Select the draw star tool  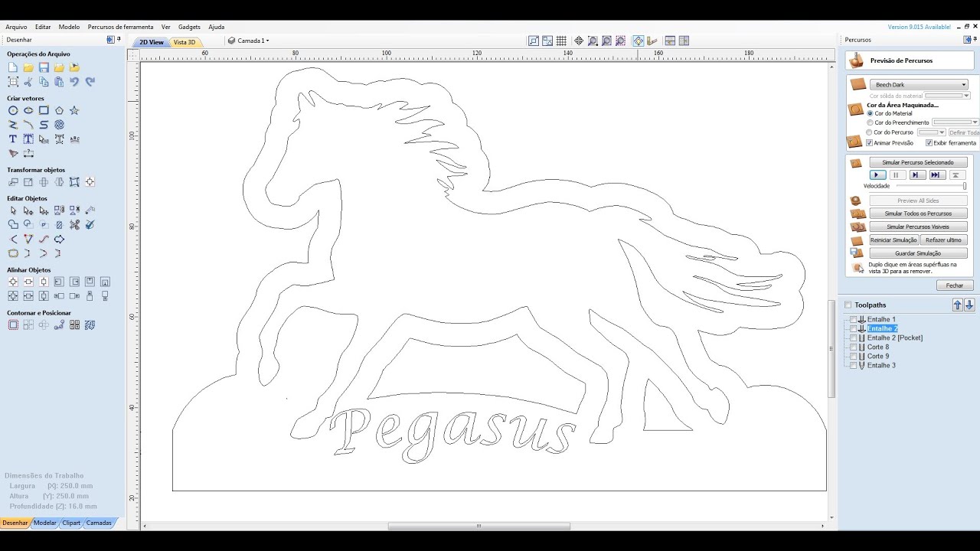[74, 111]
